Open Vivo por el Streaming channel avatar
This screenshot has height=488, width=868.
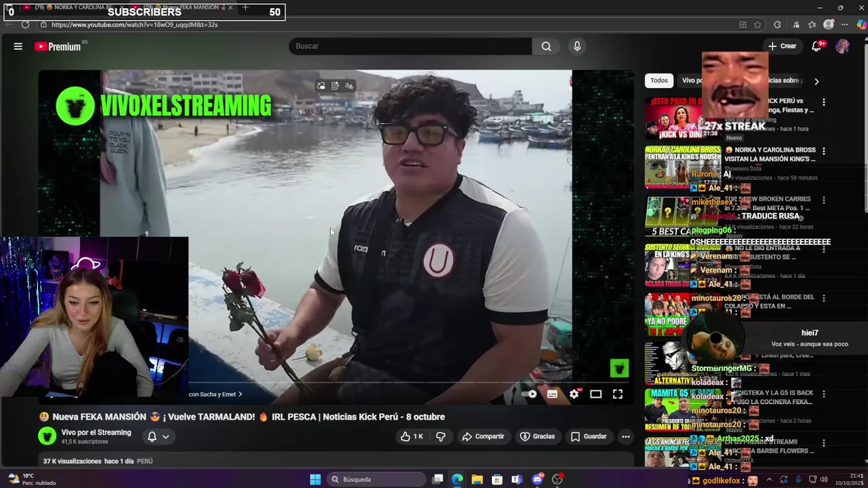(47, 436)
